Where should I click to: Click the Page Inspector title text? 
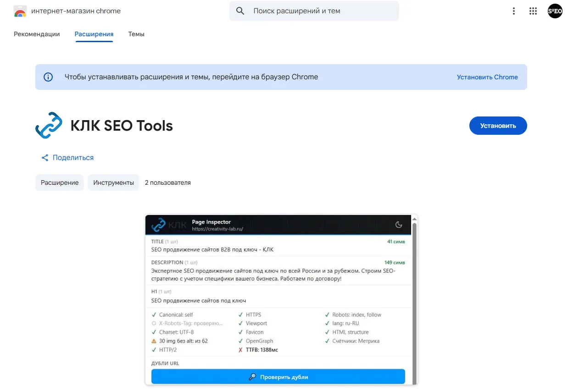[x=212, y=222]
